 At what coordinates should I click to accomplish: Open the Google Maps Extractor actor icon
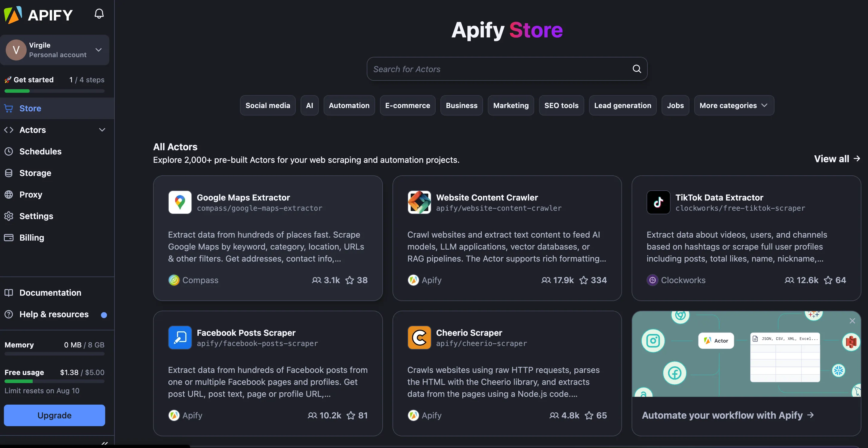click(x=180, y=202)
